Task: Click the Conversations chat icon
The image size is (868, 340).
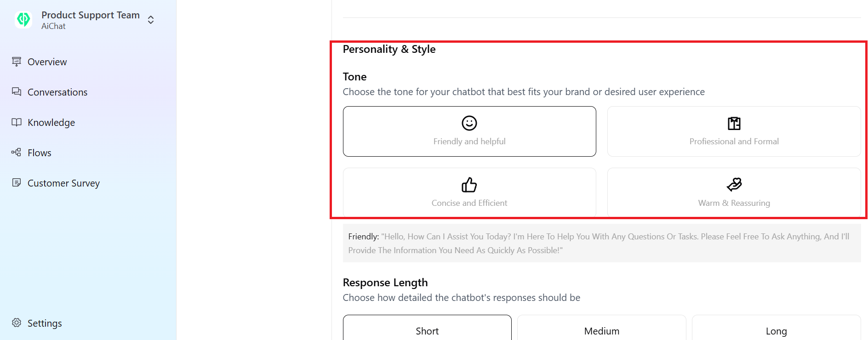Action: 17,92
